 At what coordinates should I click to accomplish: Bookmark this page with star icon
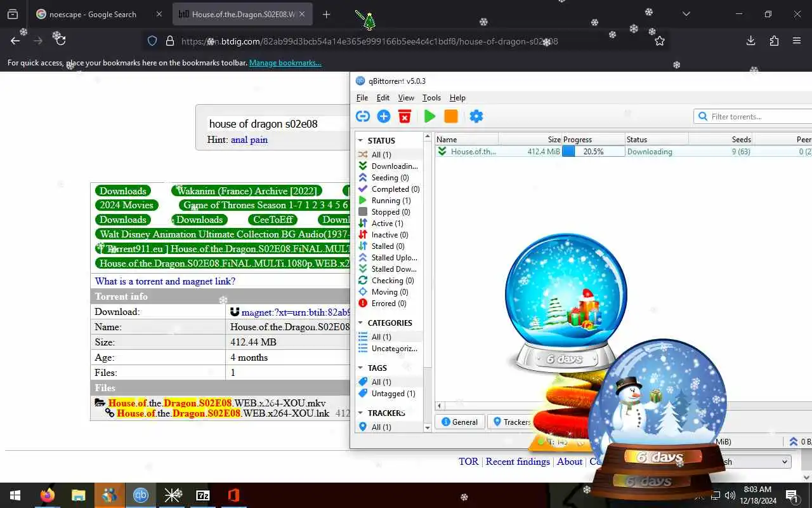point(660,41)
